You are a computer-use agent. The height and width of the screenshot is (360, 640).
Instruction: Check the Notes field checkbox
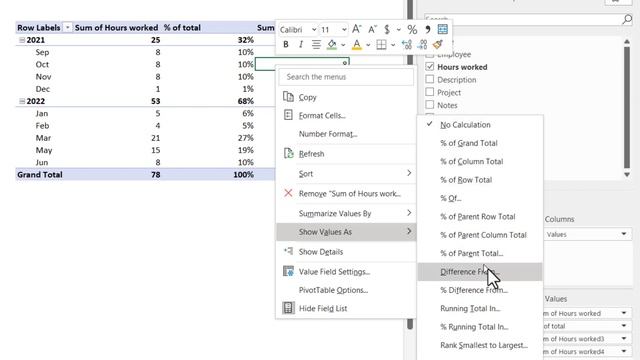pyautogui.click(x=429, y=105)
